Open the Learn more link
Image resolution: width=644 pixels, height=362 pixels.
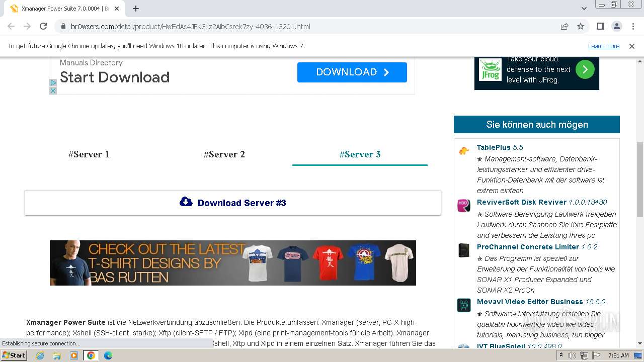(x=604, y=46)
